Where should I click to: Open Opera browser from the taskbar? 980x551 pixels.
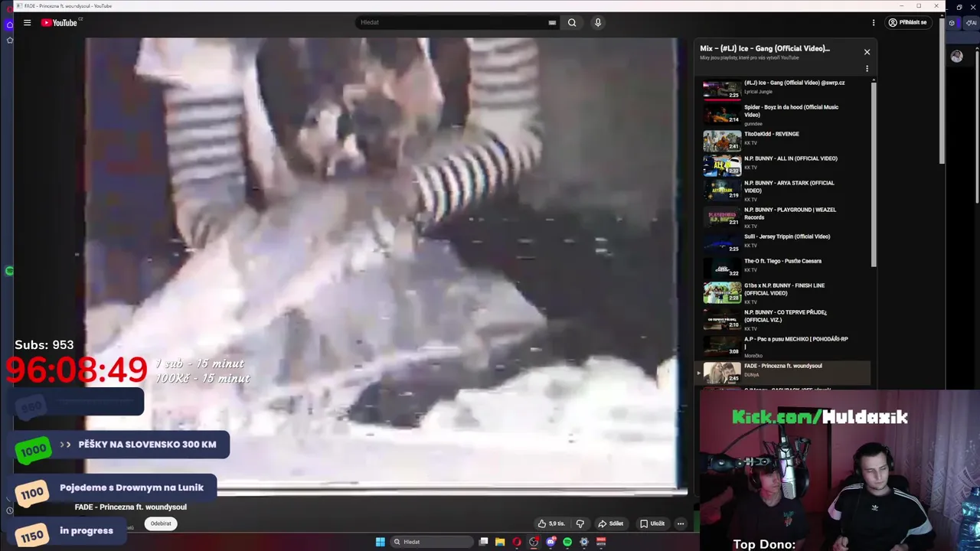click(x=517, y=542)
